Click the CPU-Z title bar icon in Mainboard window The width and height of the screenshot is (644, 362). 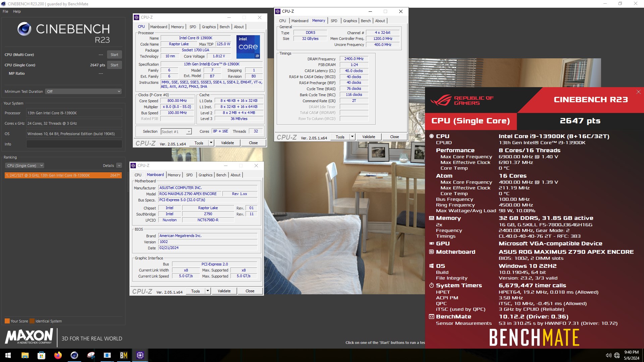coord(133,166)
